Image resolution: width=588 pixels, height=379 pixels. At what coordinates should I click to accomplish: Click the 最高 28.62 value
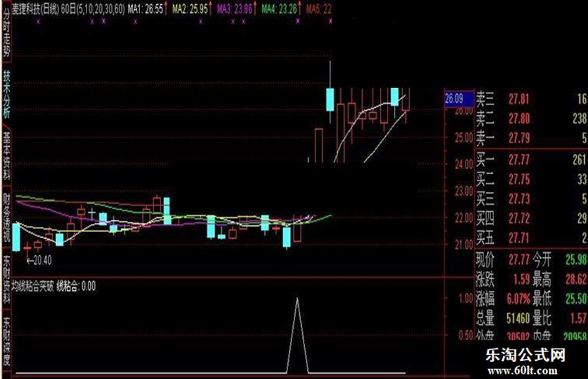tap(576, 279)
